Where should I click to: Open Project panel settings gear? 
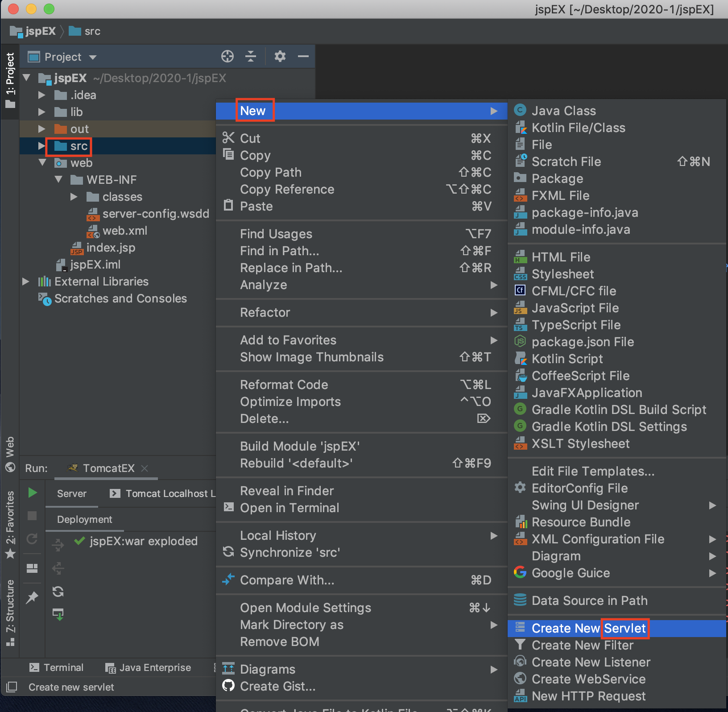(280, 57)
